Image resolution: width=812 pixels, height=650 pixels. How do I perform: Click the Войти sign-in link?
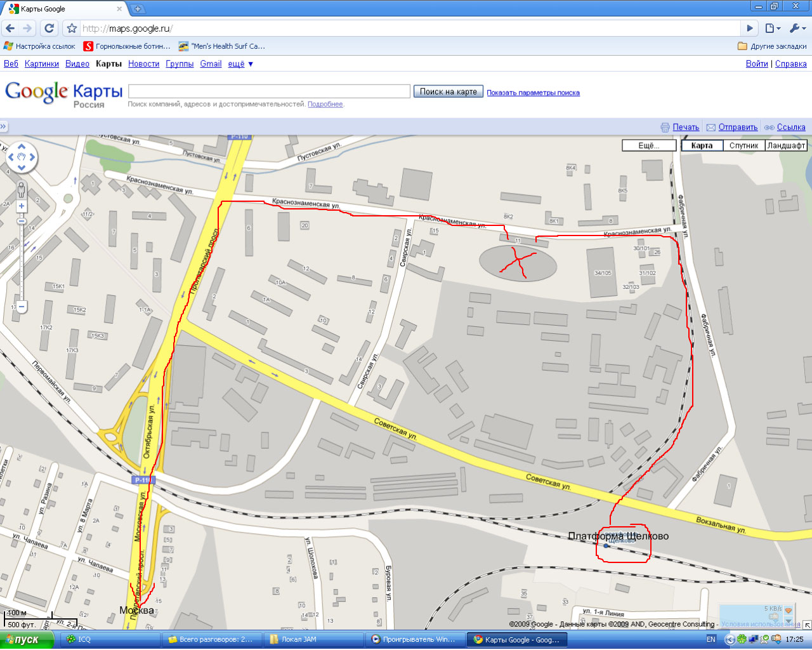pos(757,64)
